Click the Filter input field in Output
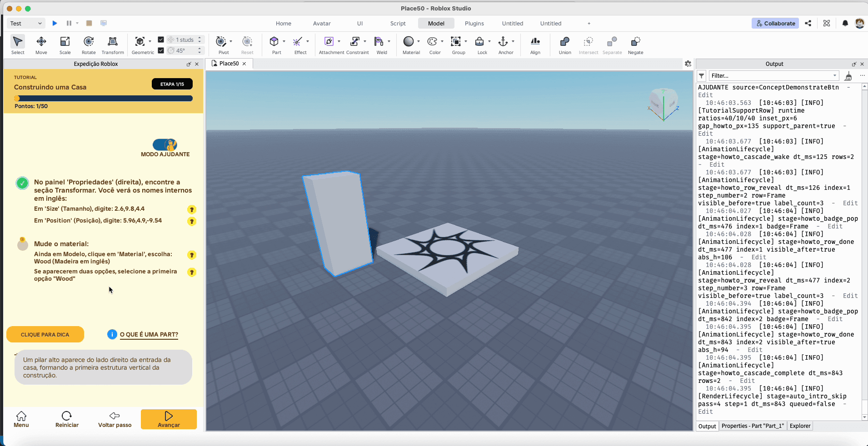 (768, 75)
